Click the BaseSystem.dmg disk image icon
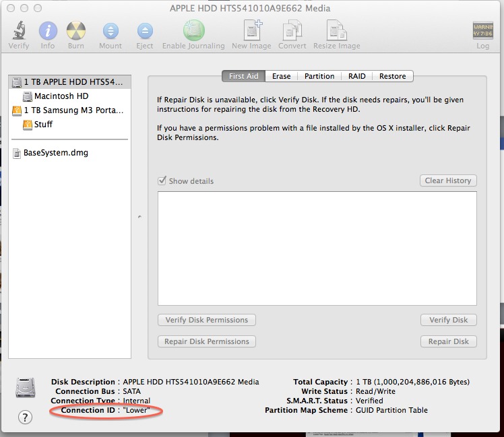This screenshot has height=437, width=504. (x=17, y=154)
